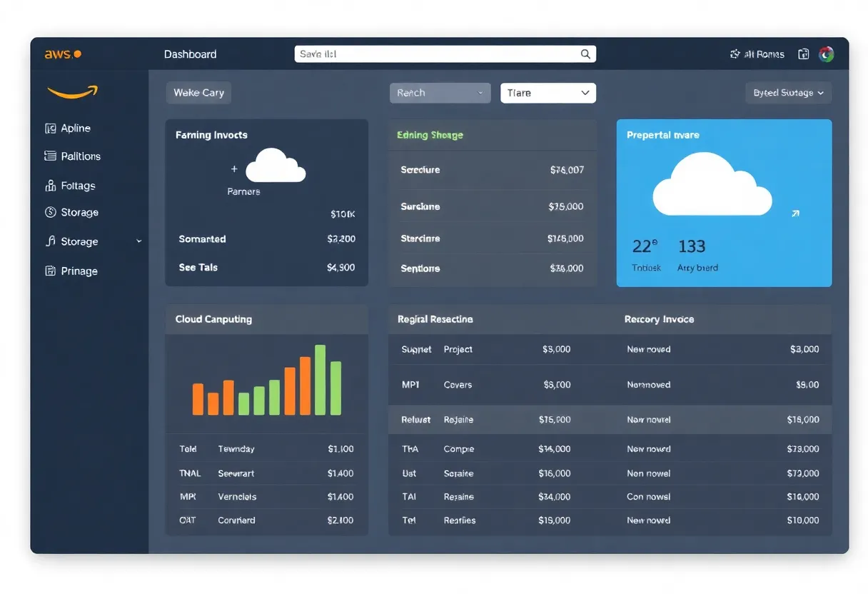Click the Tewnday chart row
Screen dimensions: 868x594
click(x=266, y=449)
